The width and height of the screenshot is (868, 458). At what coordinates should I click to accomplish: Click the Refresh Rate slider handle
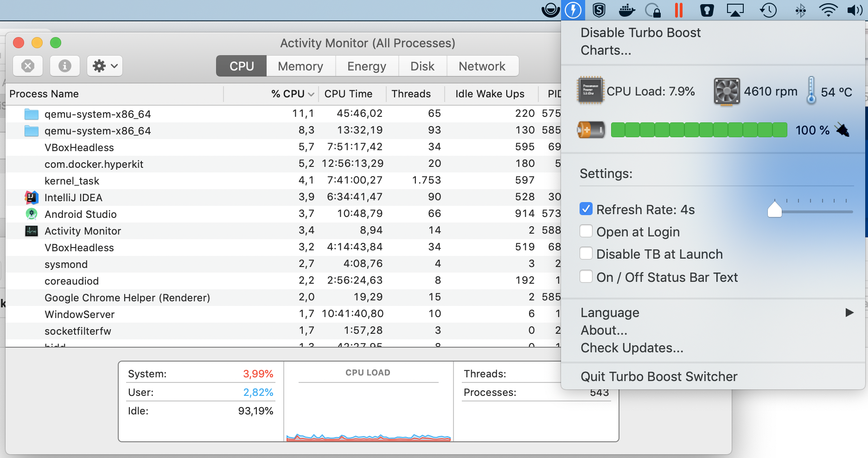point(774,209)
